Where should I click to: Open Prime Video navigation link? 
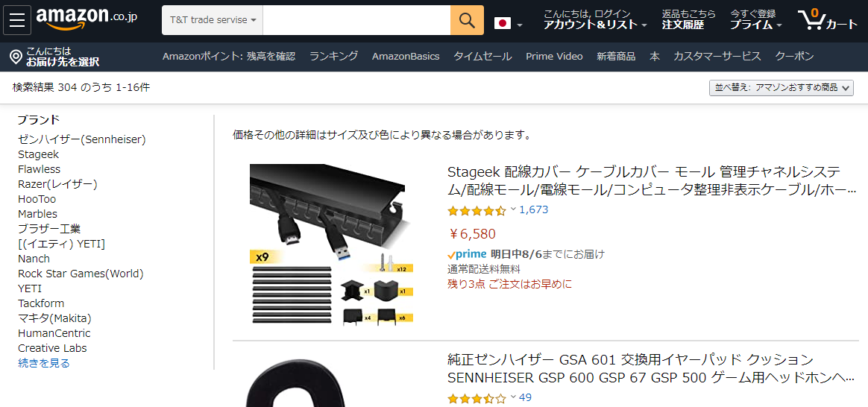[554, 57]
